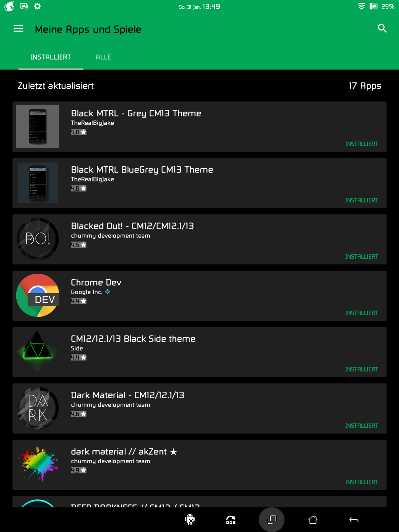Tap the settings gear in status bar
This screenshot has height=532, width=399.
tap(37, 6)
